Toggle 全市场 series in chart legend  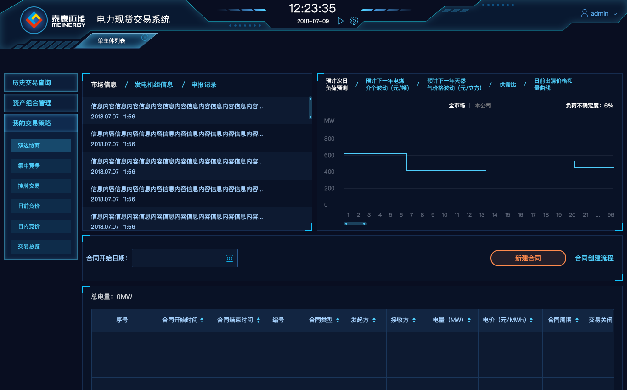(x=457, y=106)
